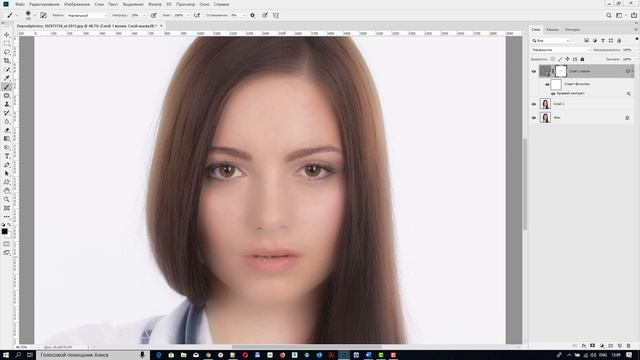
Task: Open the brush preset picker arrow
Action: tap(35, 15)
